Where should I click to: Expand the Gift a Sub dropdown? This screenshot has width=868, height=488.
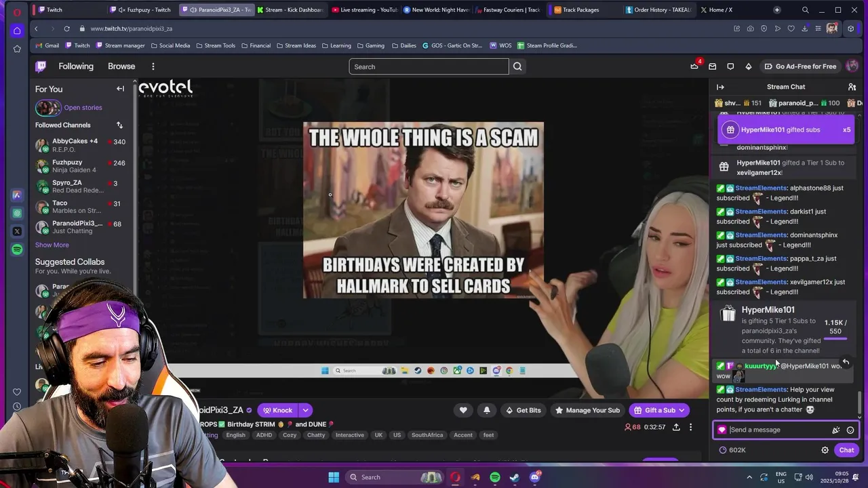[682, 410]
